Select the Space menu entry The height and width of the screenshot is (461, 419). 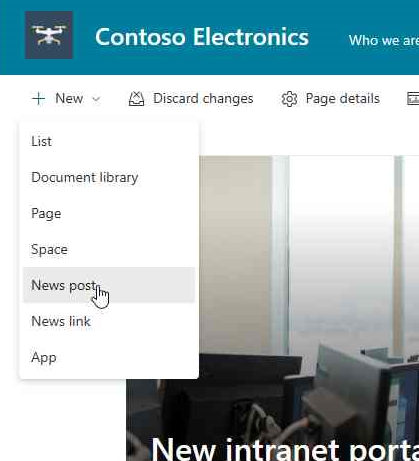click(109, 249)
